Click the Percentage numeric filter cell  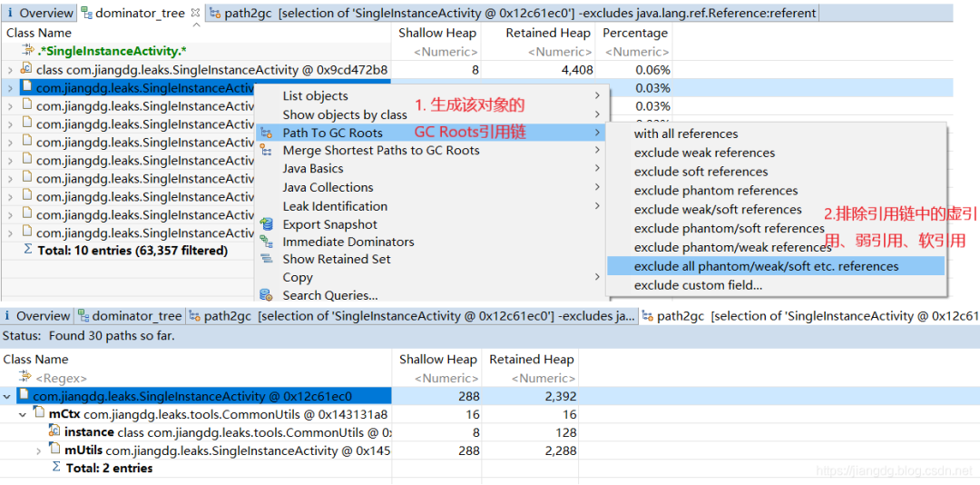637,52
